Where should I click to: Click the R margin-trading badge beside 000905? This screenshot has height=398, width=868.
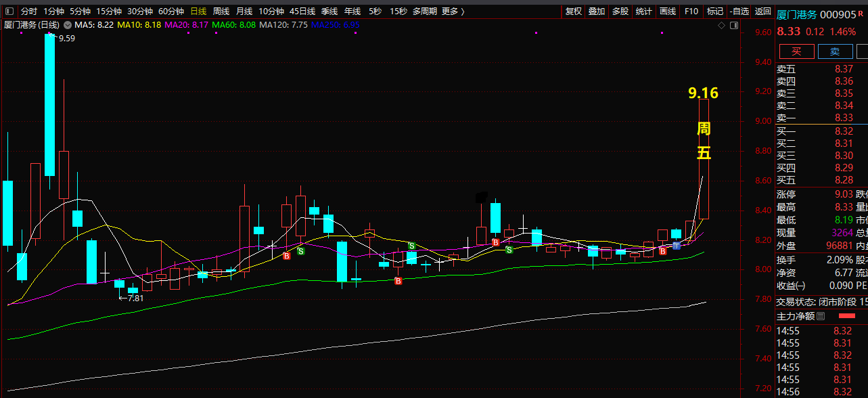[861, 14]
